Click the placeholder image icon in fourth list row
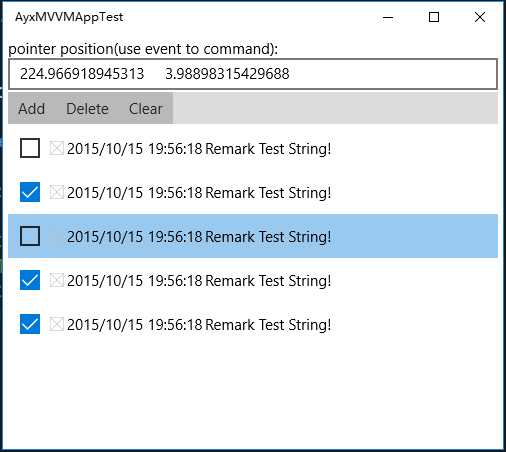506x452 pixels. pyautogui.click(x=56, y=280)
